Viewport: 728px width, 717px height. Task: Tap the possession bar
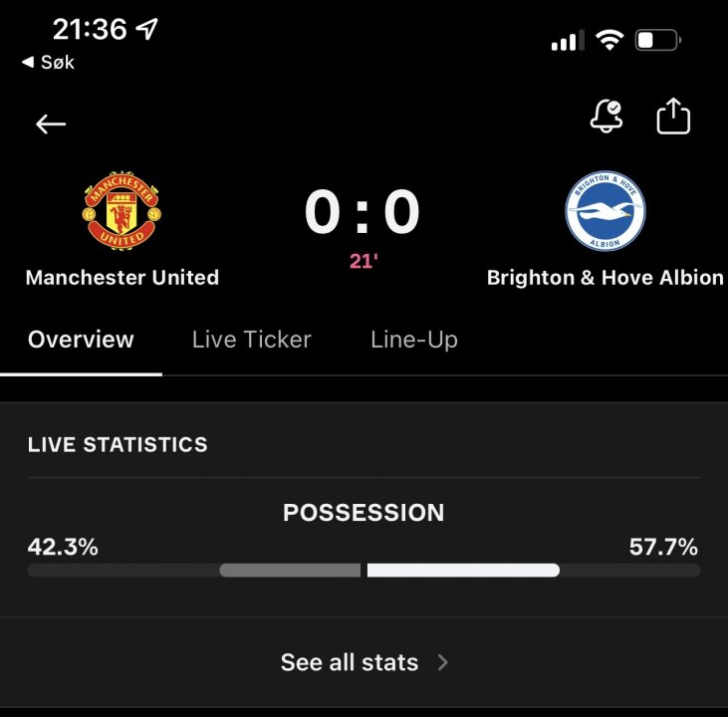click(364, 571)
